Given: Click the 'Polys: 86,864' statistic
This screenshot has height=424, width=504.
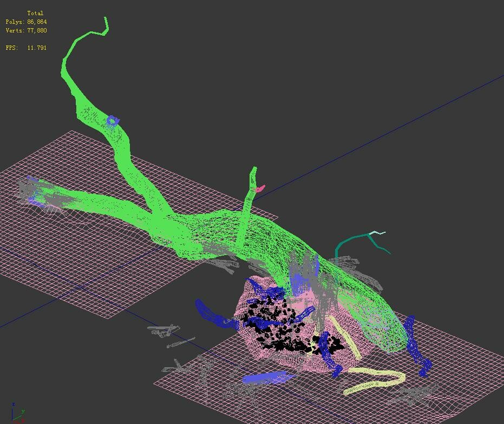Looking at the screenshot, I should point(27,22).
